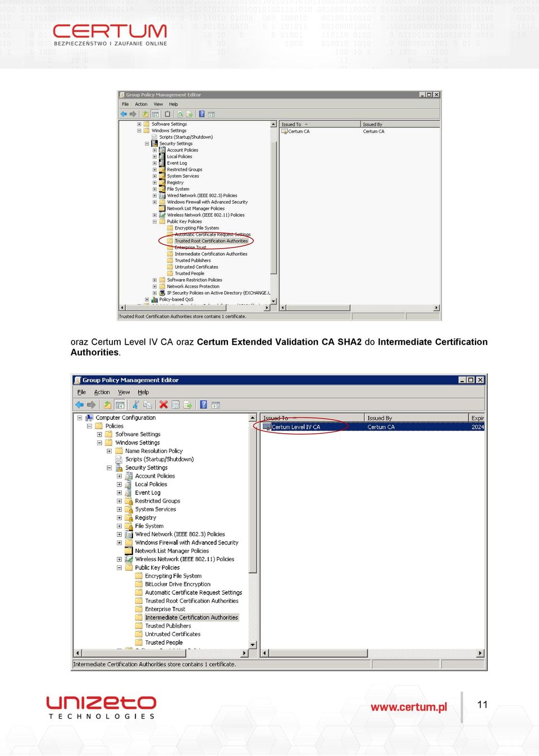Click the Forward arrow in the lower editor toolbar
This screenshot has height=756, width=539.
click(91, 405)
